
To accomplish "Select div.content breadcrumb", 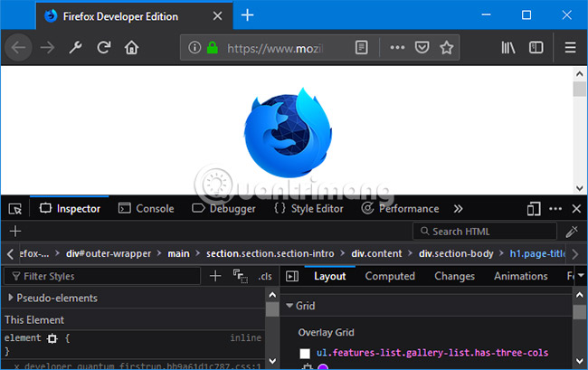I will [376, 254].
